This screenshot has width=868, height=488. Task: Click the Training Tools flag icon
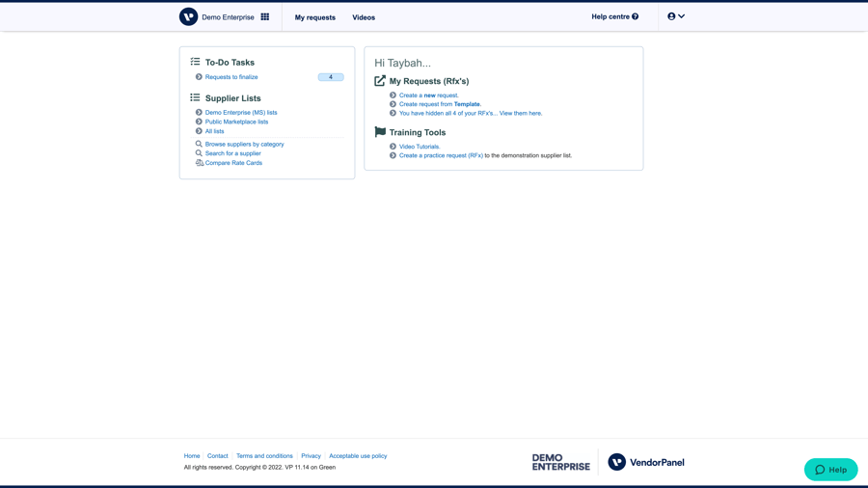tap(380, 132)
